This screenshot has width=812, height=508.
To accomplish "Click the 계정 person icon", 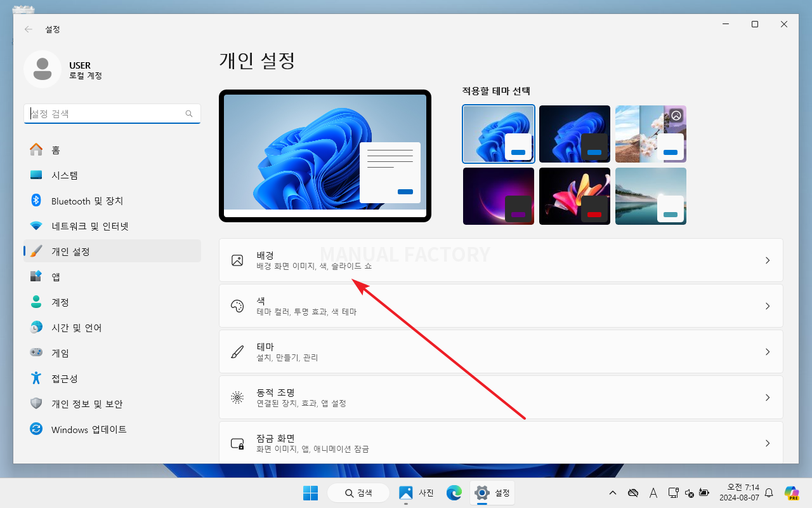I will pos(36,302).
